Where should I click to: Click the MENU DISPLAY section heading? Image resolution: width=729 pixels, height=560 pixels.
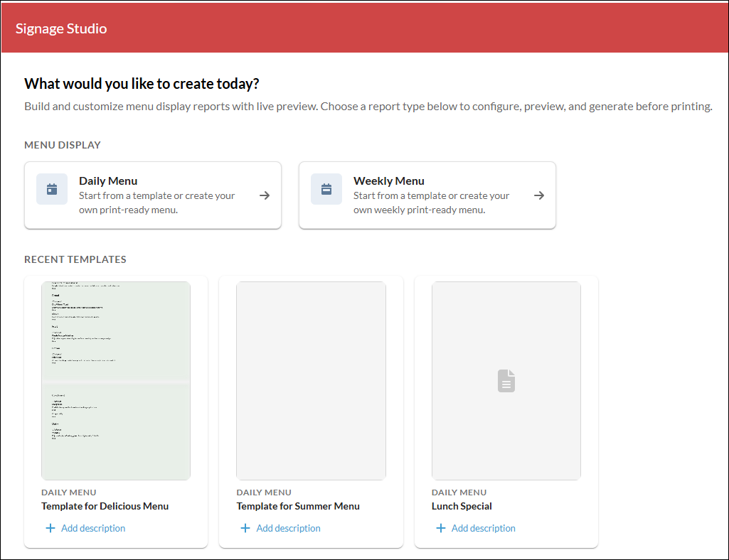pyautogui.click(x=63, y=145)
